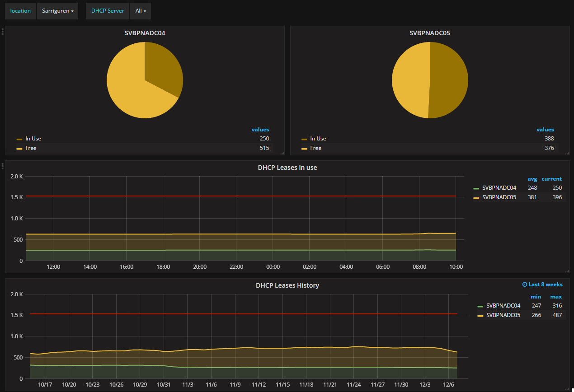Click current value 396 for SVBPNADC05
Image resolution: width=574 pixels, height=392 pixels.
[x=557, y=197]
